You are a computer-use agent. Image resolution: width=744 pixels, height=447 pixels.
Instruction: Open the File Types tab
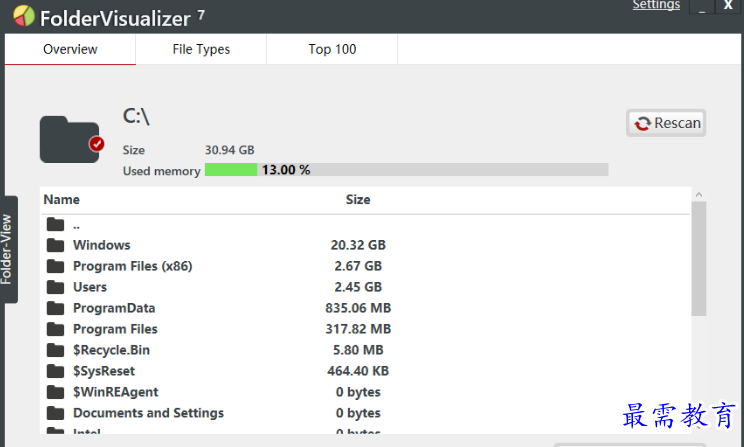point(201,49)
